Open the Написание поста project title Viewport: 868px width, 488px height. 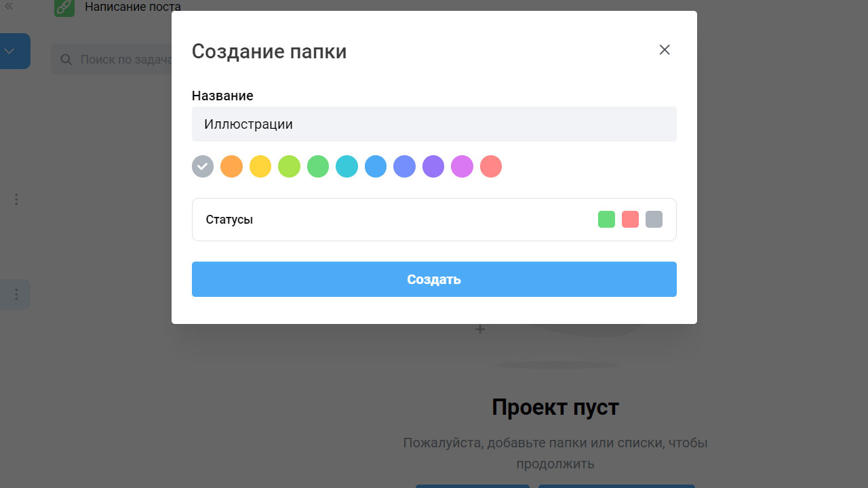[x=133, y=7]
